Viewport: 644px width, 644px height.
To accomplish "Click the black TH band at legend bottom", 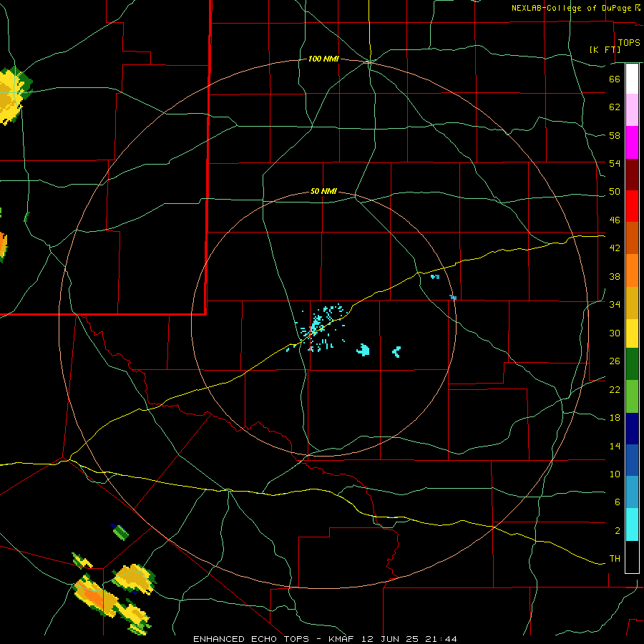I will (x=632, y=557).
